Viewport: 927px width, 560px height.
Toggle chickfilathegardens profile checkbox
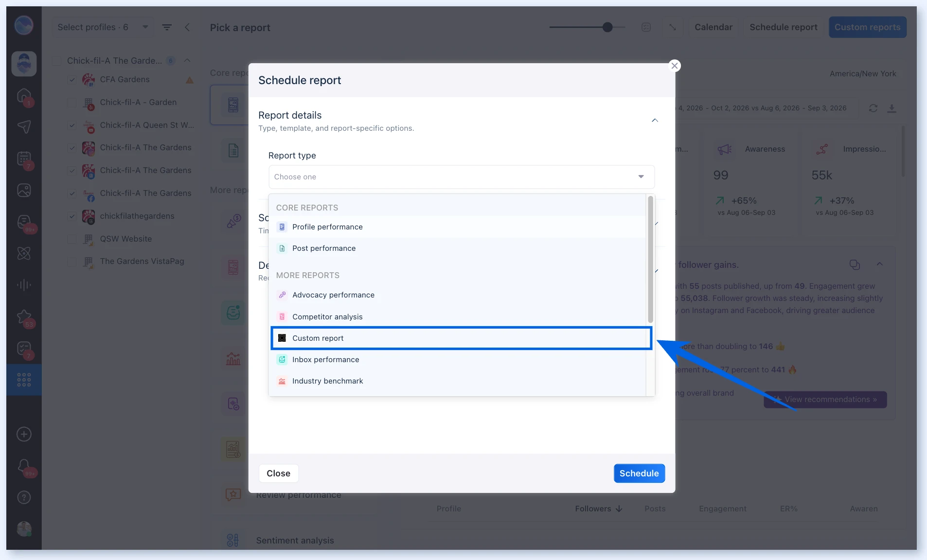coord(72,216)
